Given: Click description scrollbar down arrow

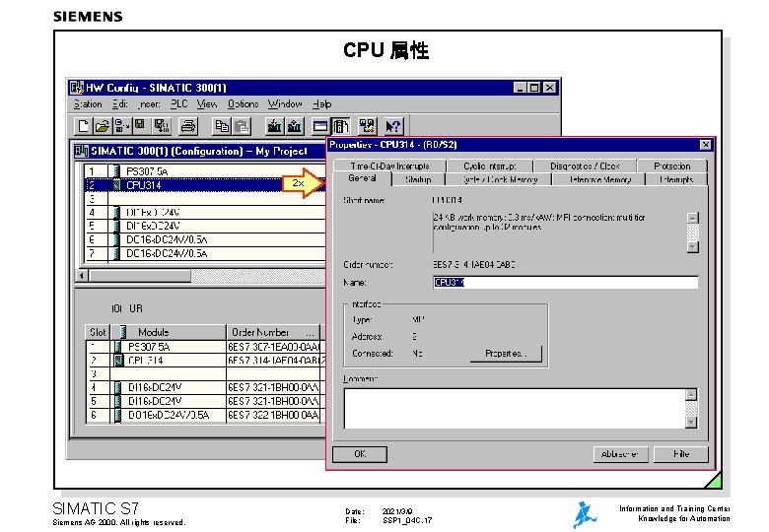Looking at the screenshot, I should pyautogui.click(x=692, y=247).
